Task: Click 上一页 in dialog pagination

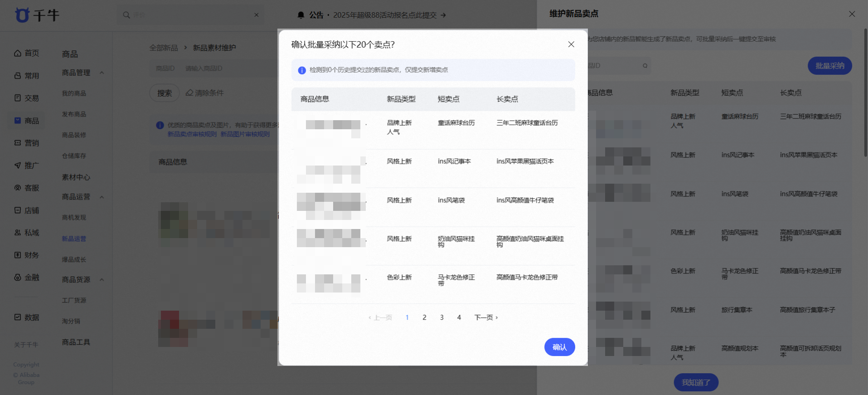Action: coord(380,317)
